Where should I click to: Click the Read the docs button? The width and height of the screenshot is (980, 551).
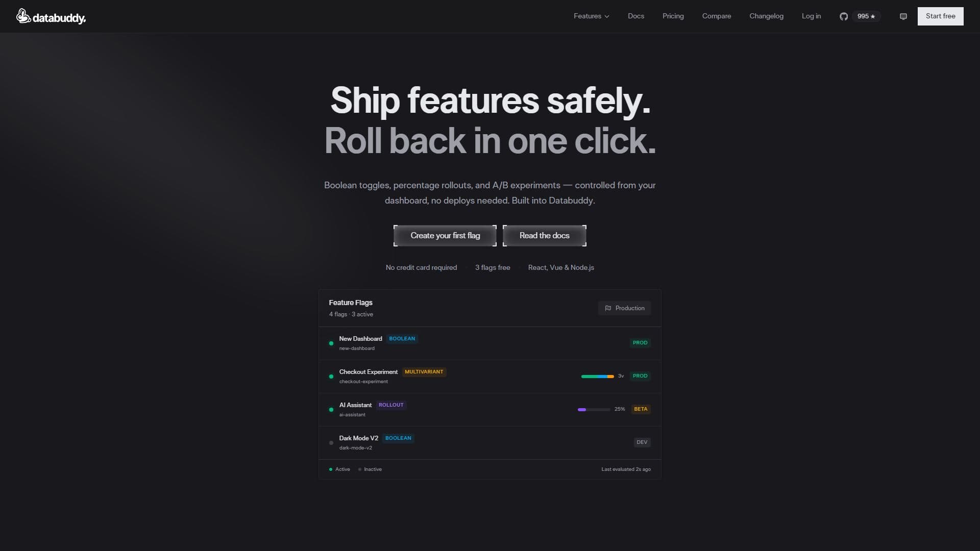[544, 236]
